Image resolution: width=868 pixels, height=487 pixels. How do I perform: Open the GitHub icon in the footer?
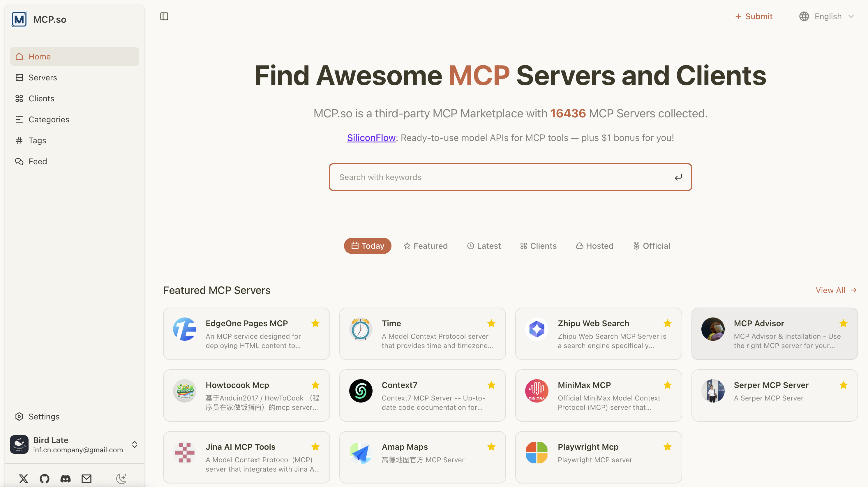(44, 479)
